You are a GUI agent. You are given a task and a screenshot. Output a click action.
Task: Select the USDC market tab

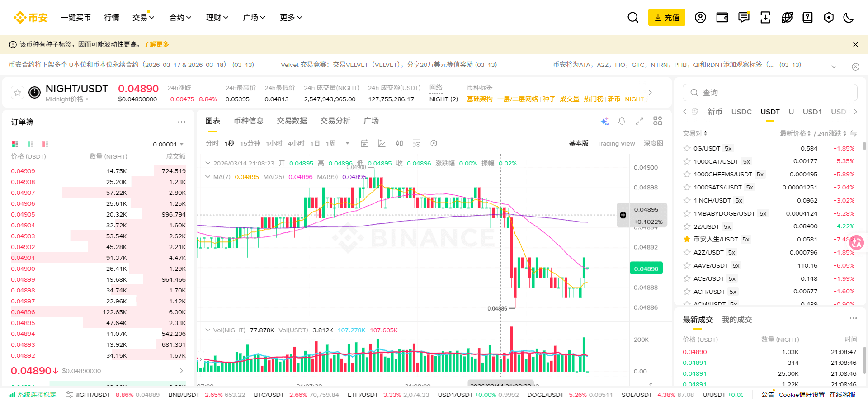(x=741, y=112)
